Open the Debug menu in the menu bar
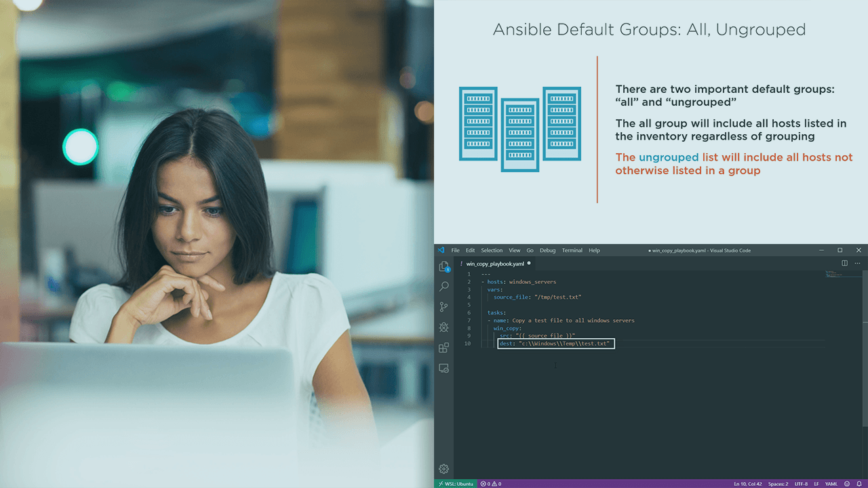The height and width of the screenshot is (488, 868). point(547,250)
